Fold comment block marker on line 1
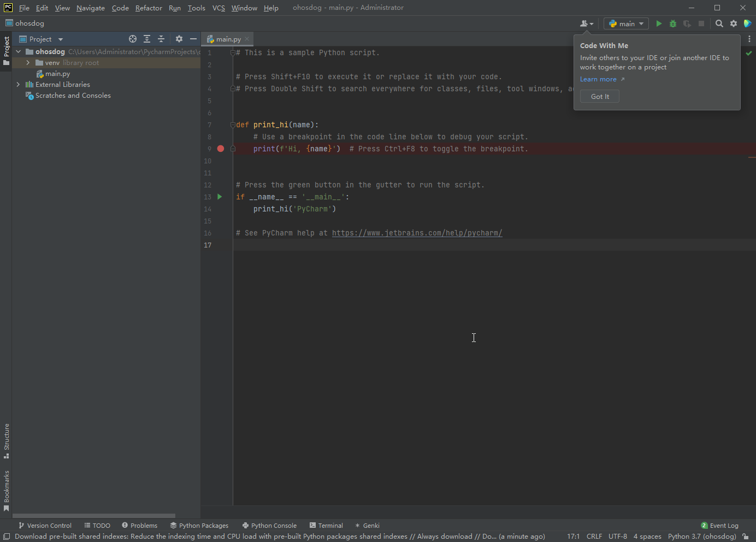The image size is (756, 542). (233, 52)
